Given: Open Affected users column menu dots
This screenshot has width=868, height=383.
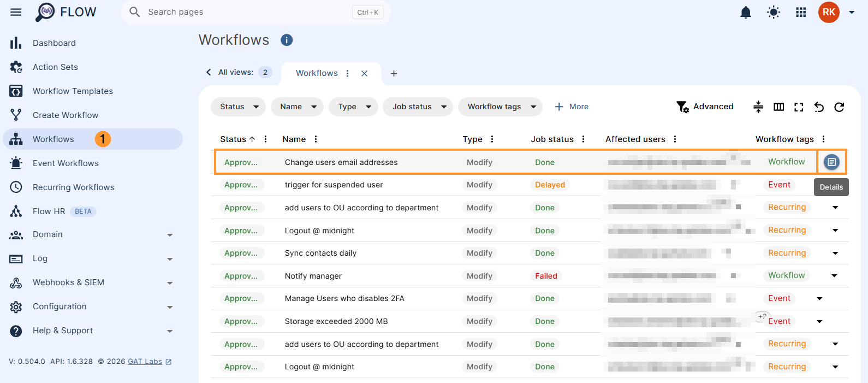Looking at the screenshot, I should coord(675,139).
